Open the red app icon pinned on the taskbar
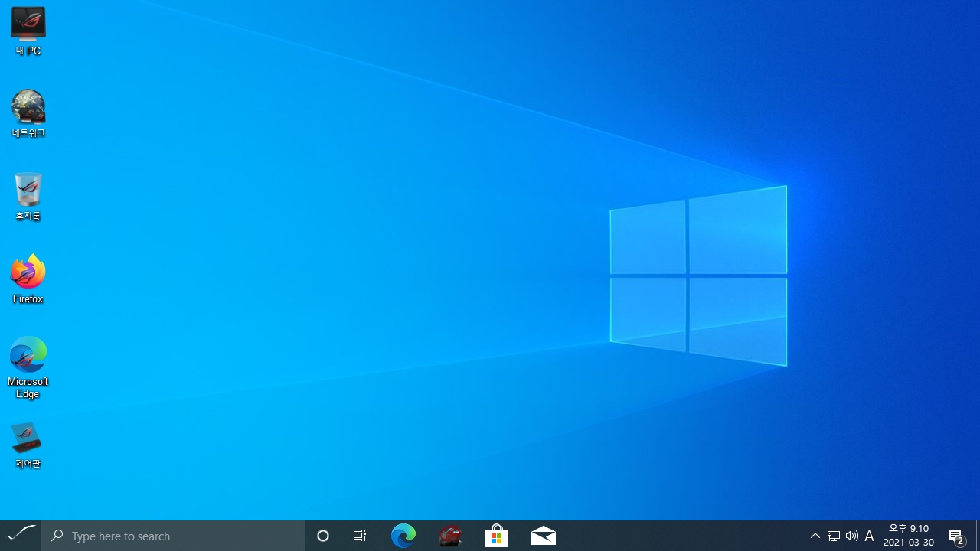This screenshot has height=551, width=980. pyautogui.click(x=450, y=536)
